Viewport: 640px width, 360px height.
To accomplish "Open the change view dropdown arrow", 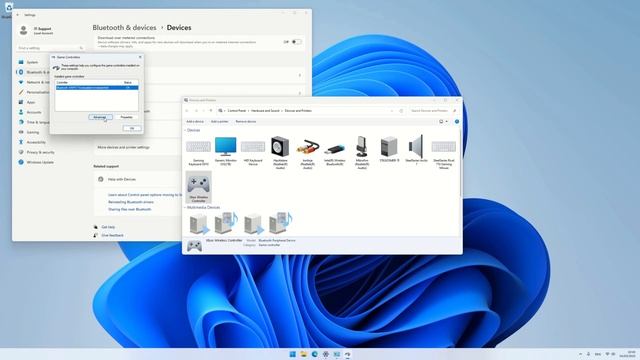I will [447, 122].
